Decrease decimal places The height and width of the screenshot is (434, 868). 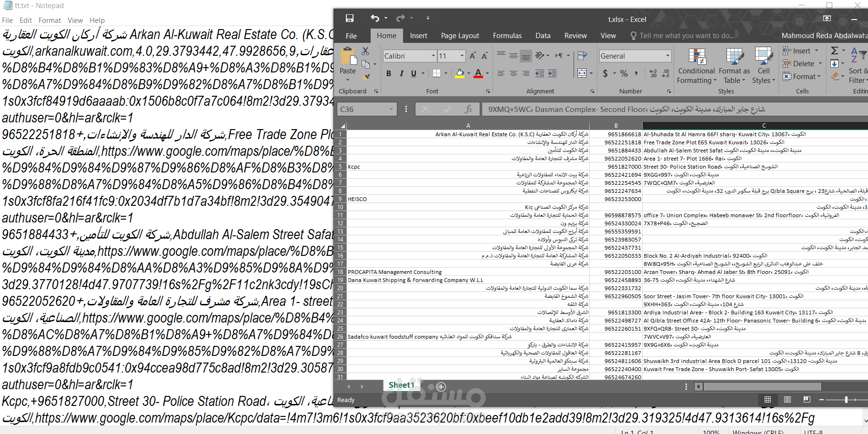pos(666,73)
